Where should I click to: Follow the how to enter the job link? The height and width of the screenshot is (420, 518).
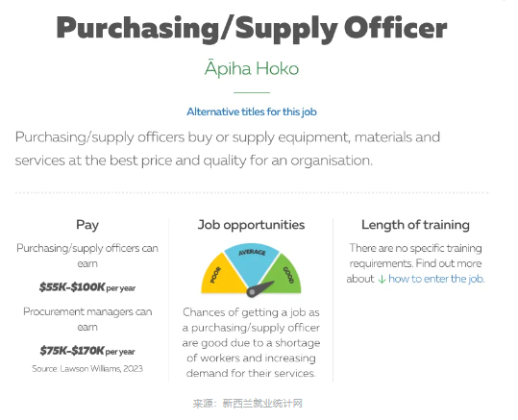436,279
